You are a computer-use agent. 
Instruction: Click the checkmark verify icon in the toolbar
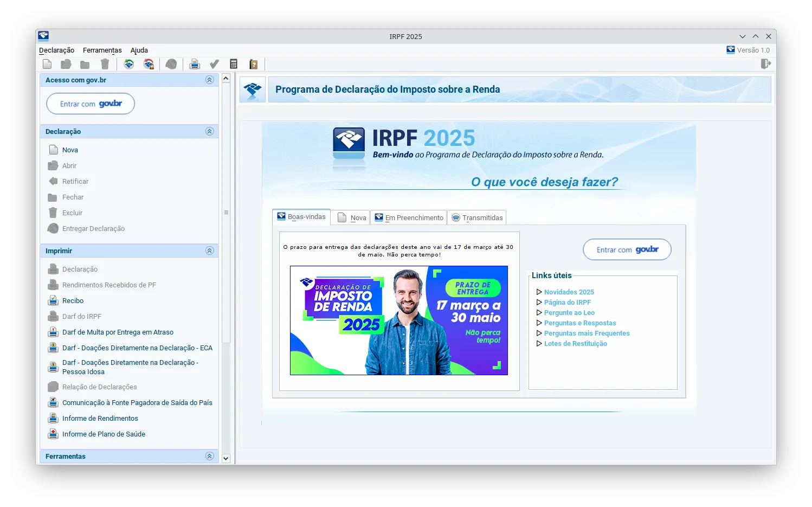point(214,63)
